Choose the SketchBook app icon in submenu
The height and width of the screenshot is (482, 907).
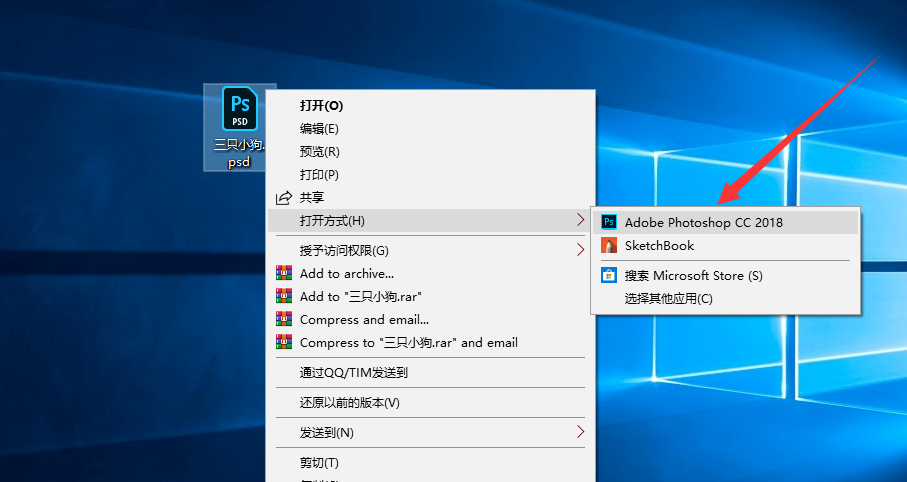[609, 245]
